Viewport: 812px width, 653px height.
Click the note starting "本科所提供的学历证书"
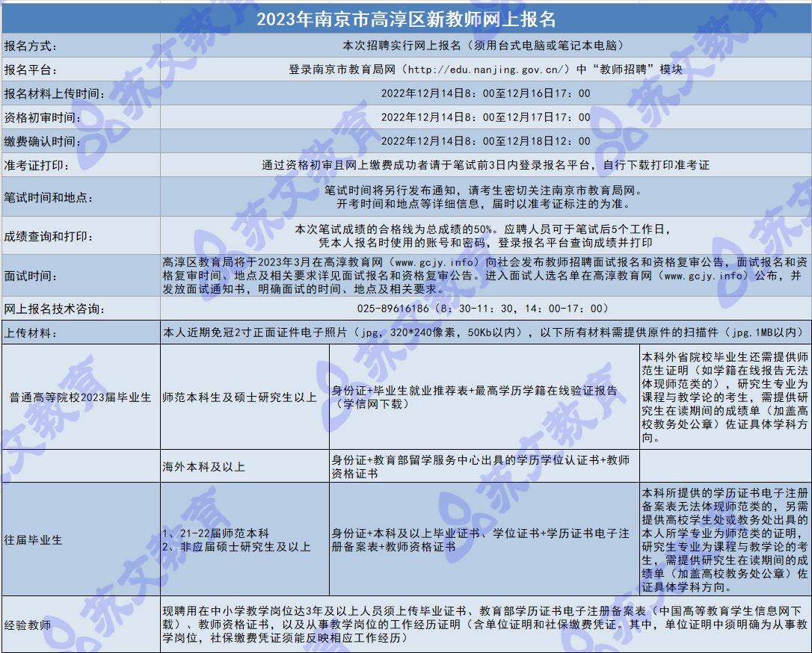tap(725, 539)
